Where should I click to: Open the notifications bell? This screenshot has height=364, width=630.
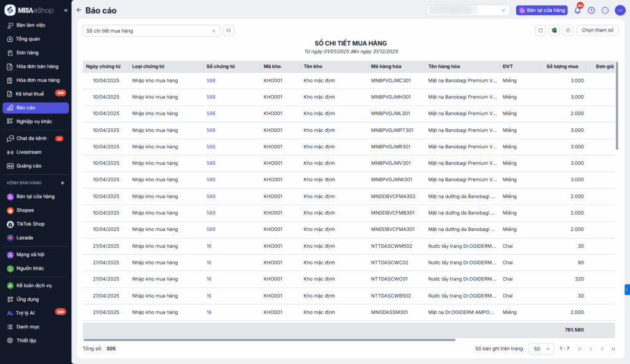[577, 10]
